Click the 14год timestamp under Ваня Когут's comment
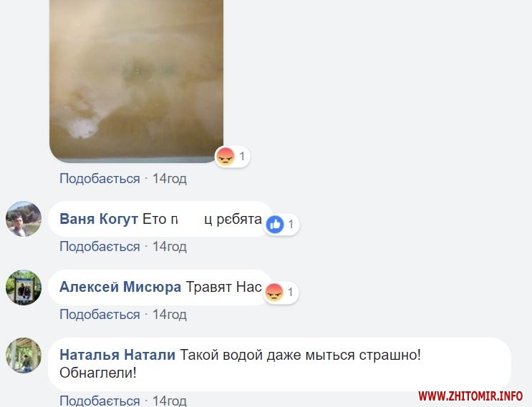The image size is (532, 407). pyautogui.click(x=169, y=246)
